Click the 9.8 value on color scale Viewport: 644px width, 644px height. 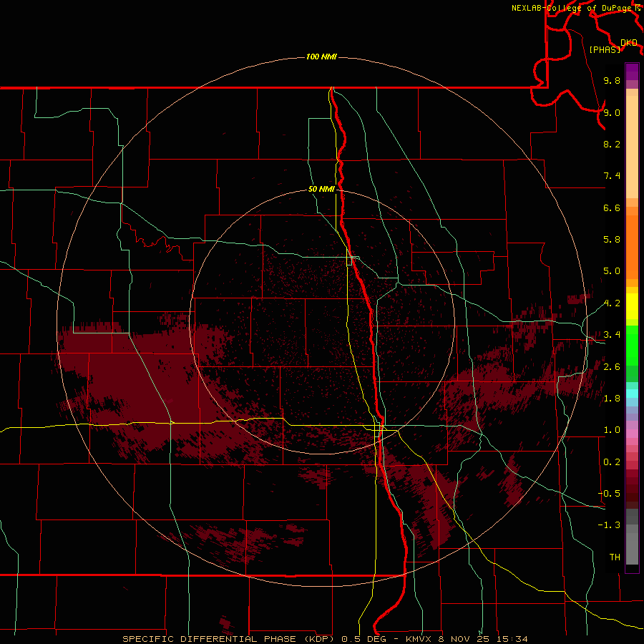click(x=612, y=80)
